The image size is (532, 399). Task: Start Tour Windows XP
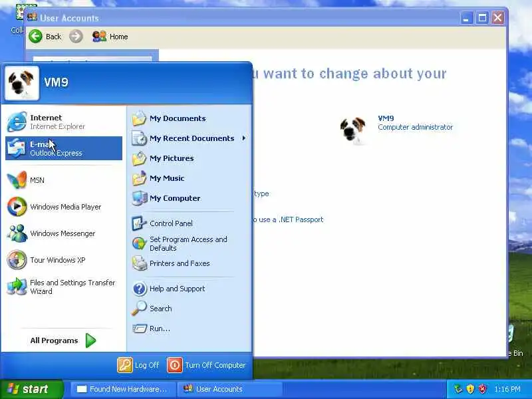point(64,260)
